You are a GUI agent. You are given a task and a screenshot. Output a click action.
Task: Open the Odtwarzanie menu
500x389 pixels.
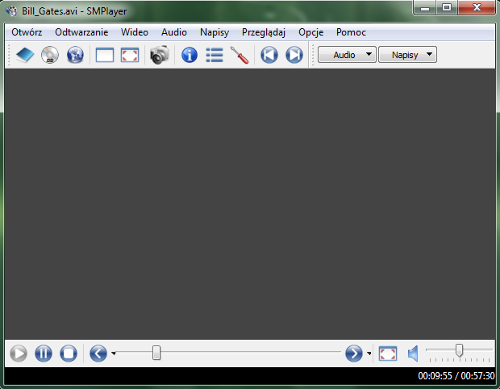click(81, 32)
